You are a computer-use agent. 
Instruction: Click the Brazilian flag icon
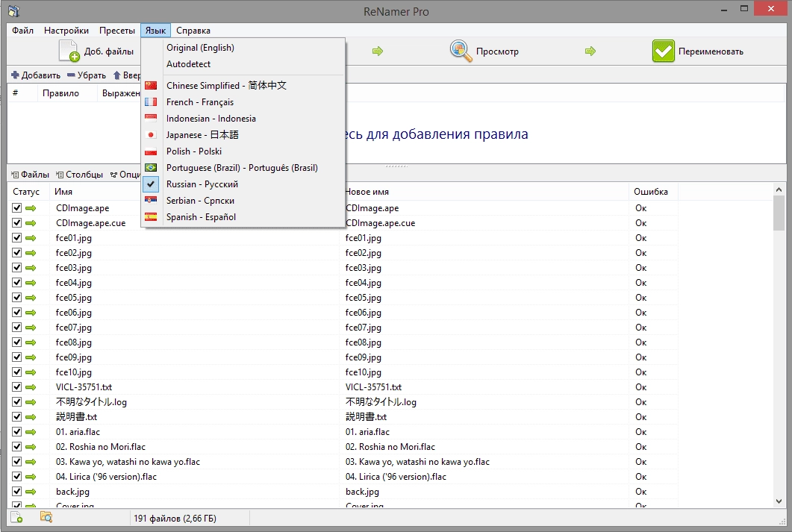coord(151,168)
